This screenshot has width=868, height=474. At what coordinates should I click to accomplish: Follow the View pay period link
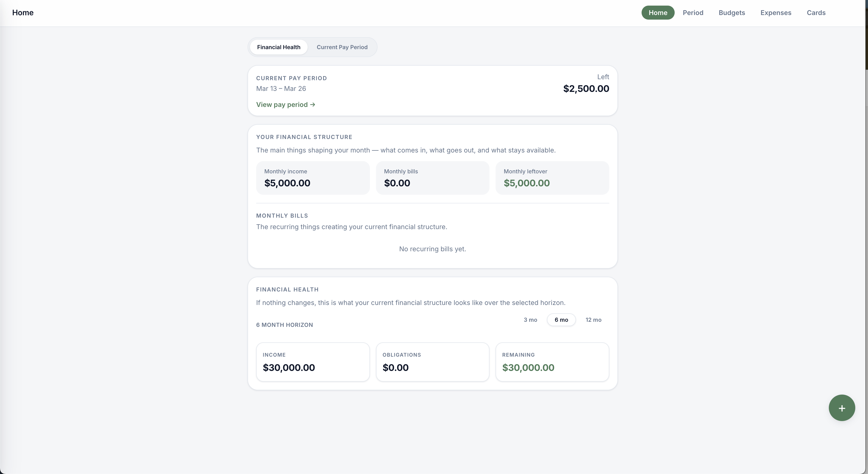285,105
